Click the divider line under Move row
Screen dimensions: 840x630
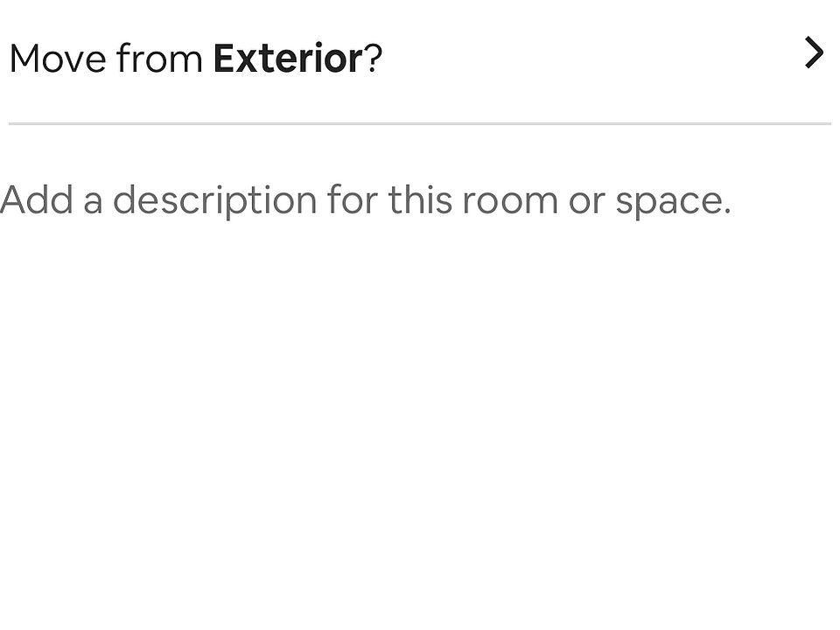(x=420, y=123)
